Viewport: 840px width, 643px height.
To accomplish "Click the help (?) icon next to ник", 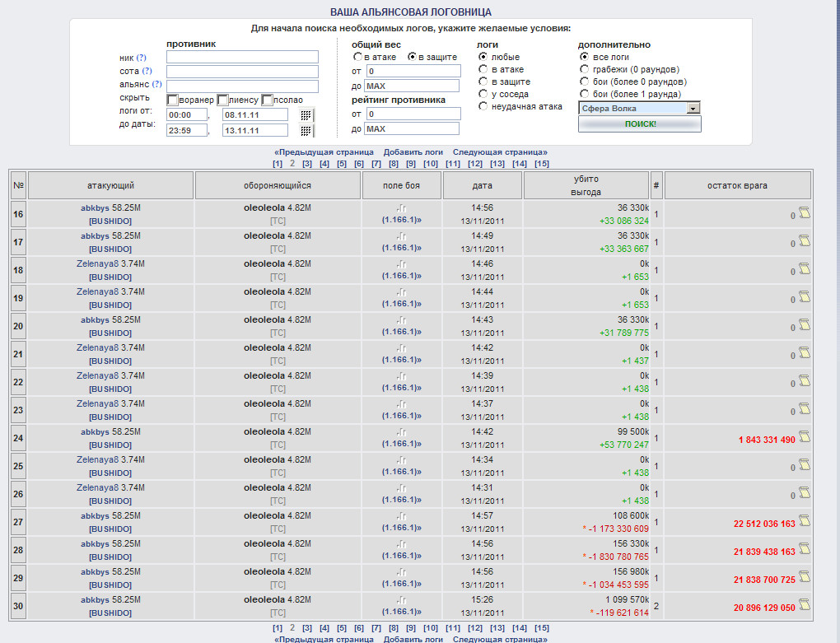I will point(141,58).
